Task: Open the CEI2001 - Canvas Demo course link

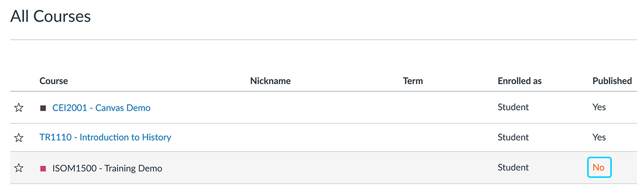Action: (x=101, y=107)
